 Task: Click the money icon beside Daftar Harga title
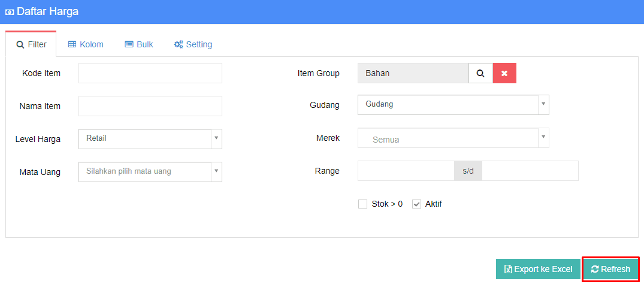coord(9,12)
